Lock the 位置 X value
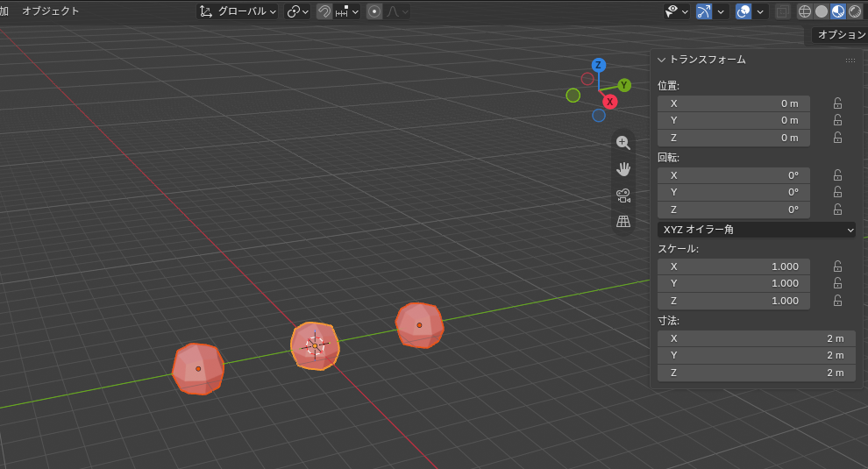Screen dimensions: 868x469 (837, 103)
